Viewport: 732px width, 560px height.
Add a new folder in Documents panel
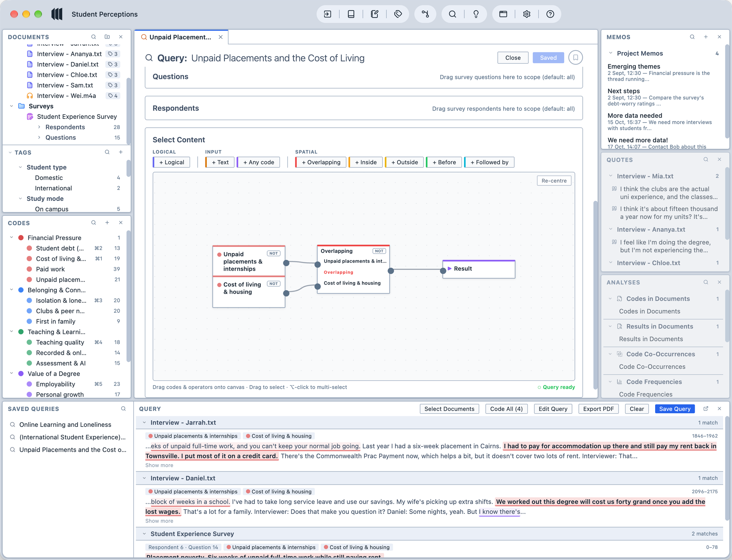107,37
